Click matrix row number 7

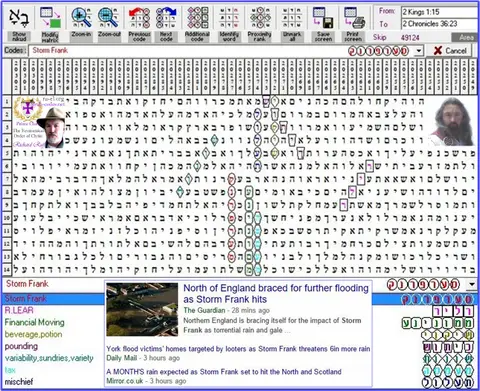click(x=7, y=179)
